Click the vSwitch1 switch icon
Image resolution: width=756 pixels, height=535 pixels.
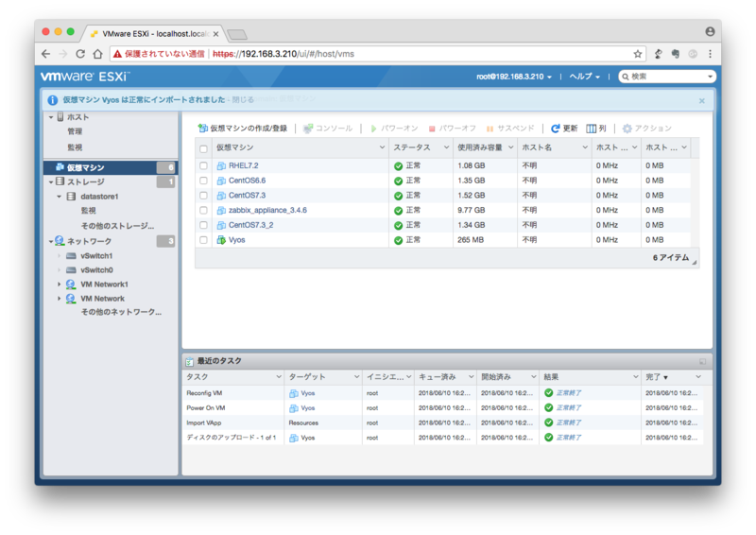pos(72,255)
